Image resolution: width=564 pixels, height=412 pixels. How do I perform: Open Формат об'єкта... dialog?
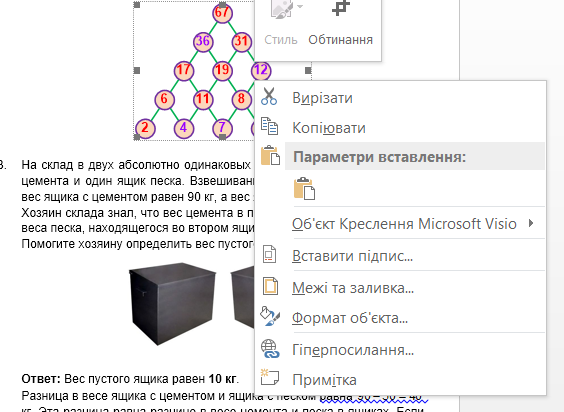[400, 318]
